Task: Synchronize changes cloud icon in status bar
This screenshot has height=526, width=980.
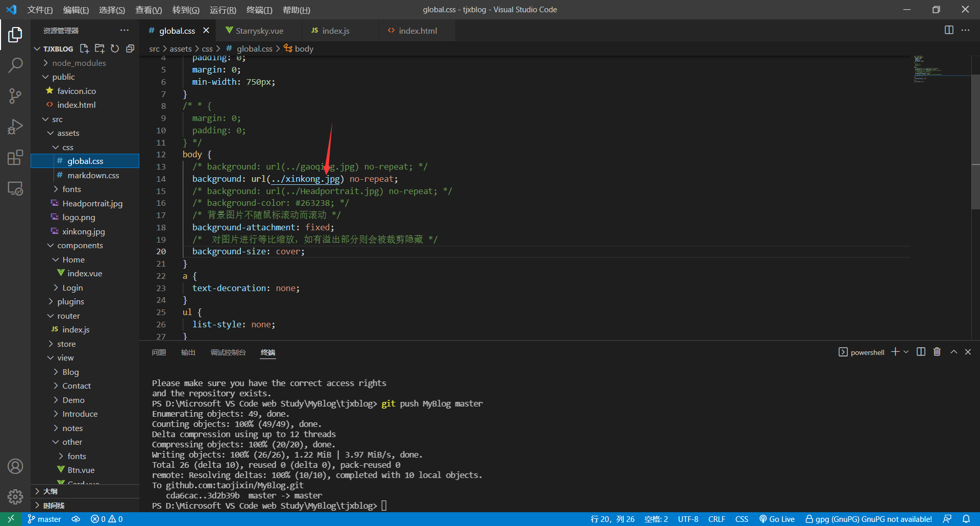Action: (76, 519)
